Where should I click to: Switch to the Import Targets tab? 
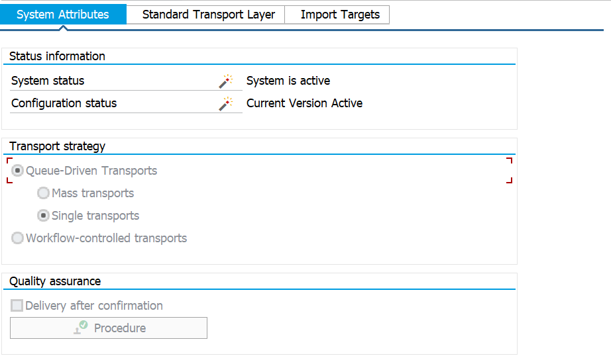coord(340,15)
